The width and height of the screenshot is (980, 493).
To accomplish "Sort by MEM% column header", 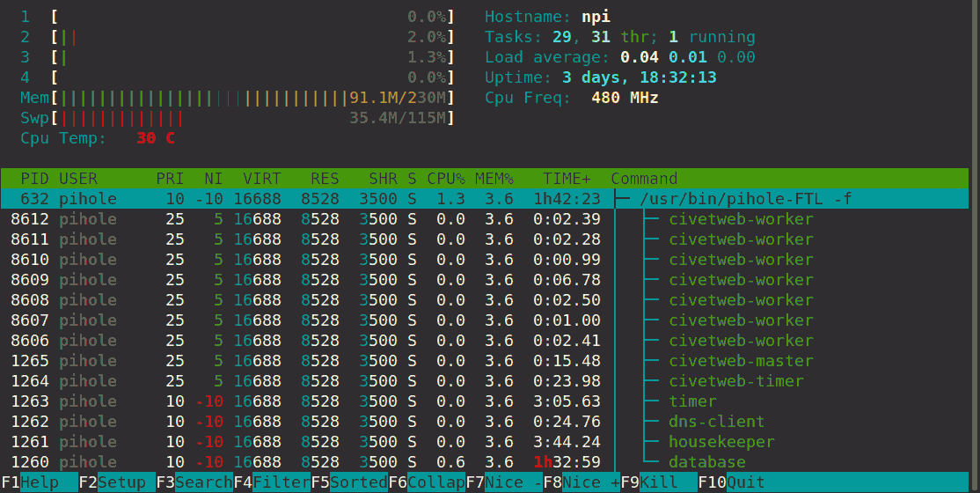I will (x=494, y=179).
